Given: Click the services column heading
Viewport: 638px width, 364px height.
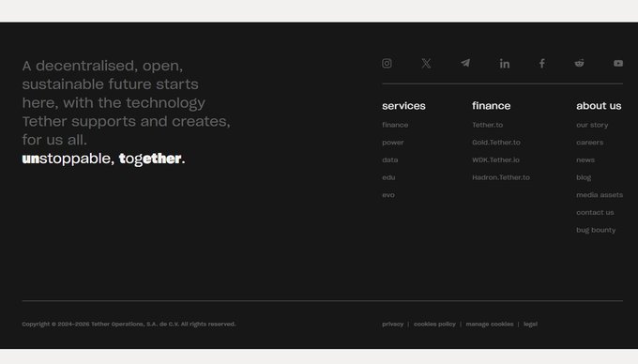Looking at the screenshot, I should click(x=403, y=106).
